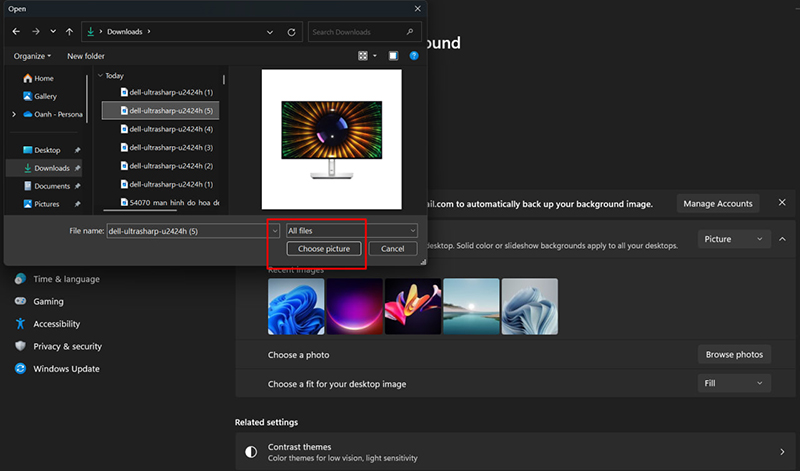Click the Search Downloads field
This screenshot has width=800, height=471.
tap(360, 32)
